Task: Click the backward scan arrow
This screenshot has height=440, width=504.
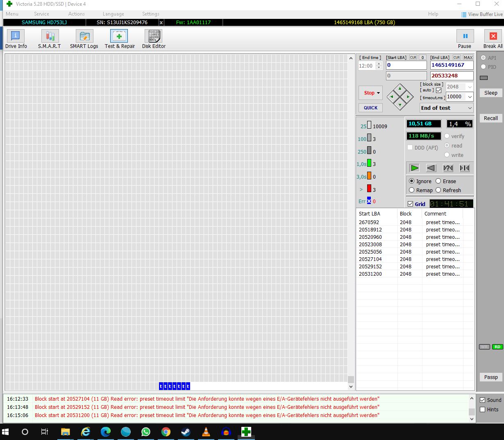Action: pos(431,168)
